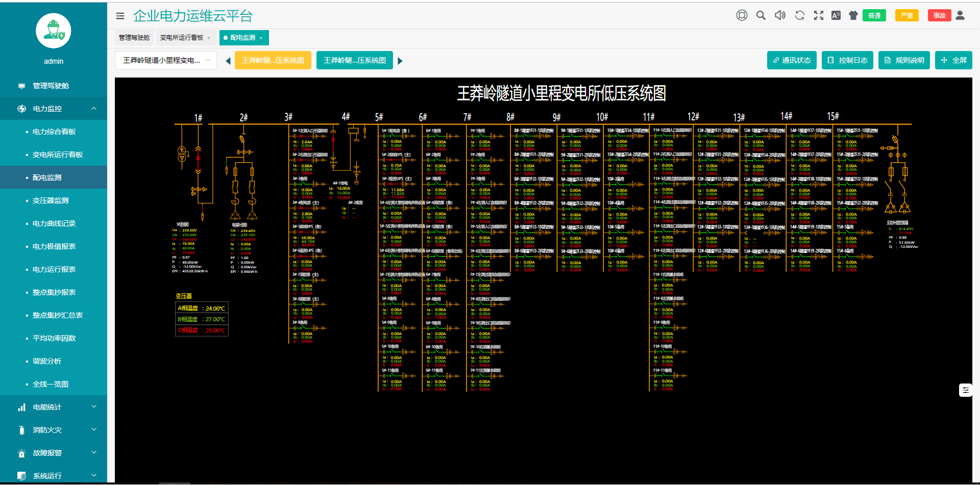The image size is (980, 485).
Task: Open 整点集抄报表 in the sidebar
Action: pos(54,292)
